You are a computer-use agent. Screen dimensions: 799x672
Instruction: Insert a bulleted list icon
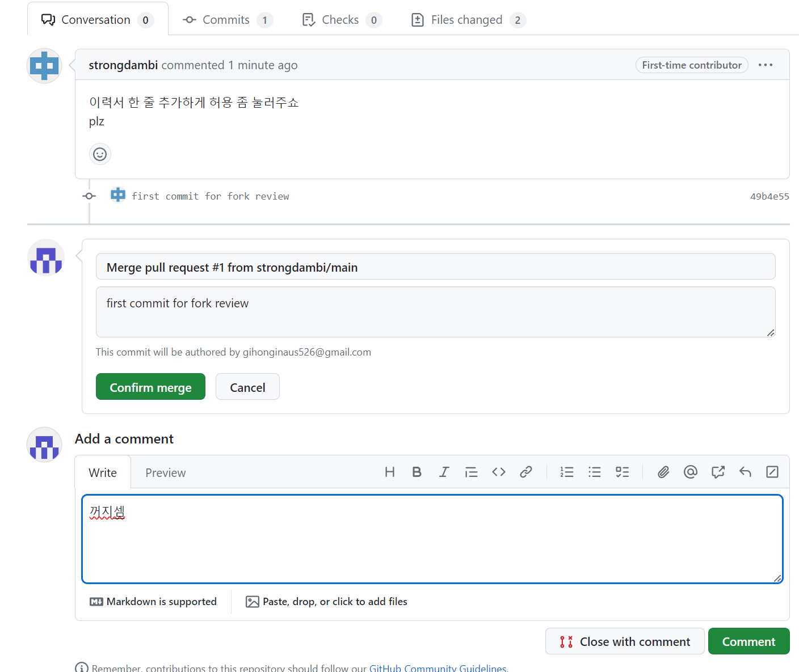coord(595,472)
